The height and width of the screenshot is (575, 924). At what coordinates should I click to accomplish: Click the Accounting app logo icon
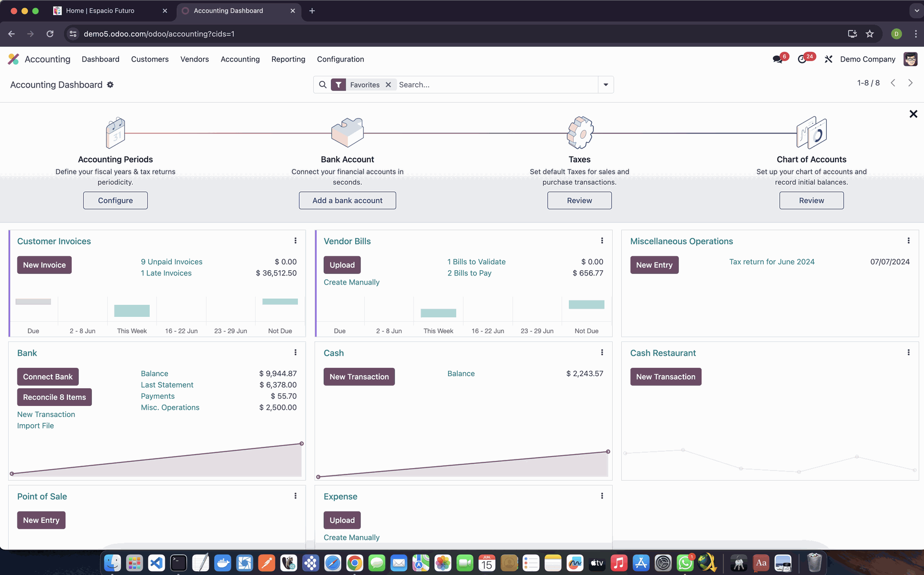(x=13, y=59)
